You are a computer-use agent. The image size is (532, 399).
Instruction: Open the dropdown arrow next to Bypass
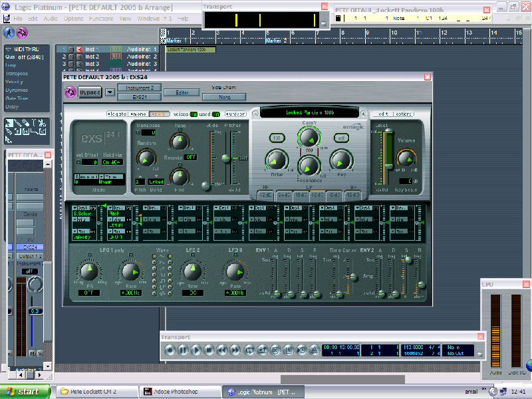tap(110, 92)
